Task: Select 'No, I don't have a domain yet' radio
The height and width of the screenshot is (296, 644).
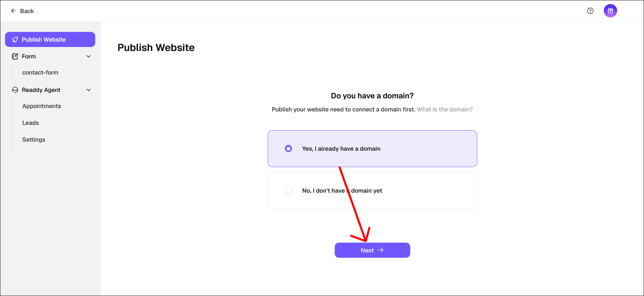Action: click(288, 191)
